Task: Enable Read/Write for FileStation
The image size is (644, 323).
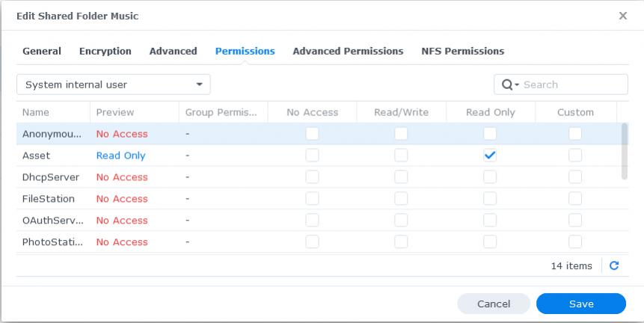Action: tap(401, 199)
